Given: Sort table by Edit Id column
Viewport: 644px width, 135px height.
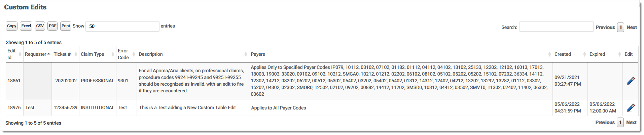Looking at the screenshot, I should 14,54.
